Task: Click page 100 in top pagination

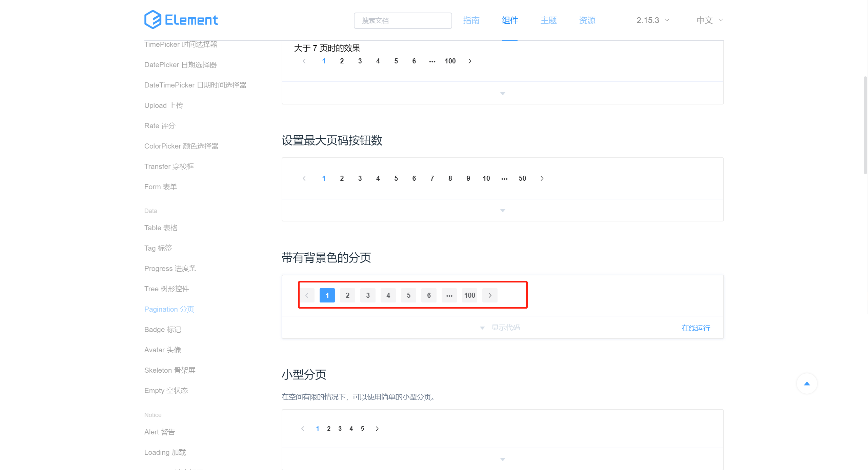Action: tap(450, 61)
